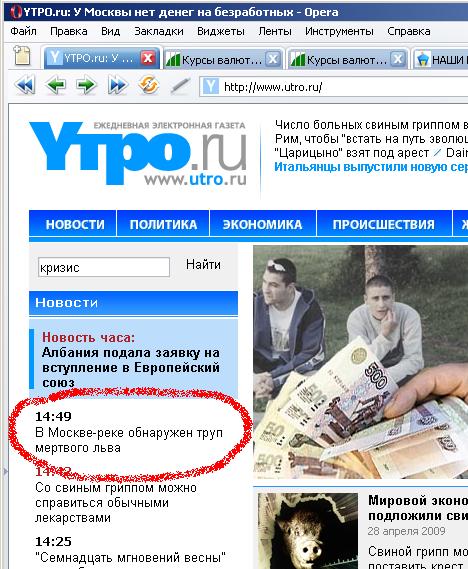Click the Утро.ru site logo
Image resolution: width=468 pixels, height=569 pixels.
[x=138, y=153]
